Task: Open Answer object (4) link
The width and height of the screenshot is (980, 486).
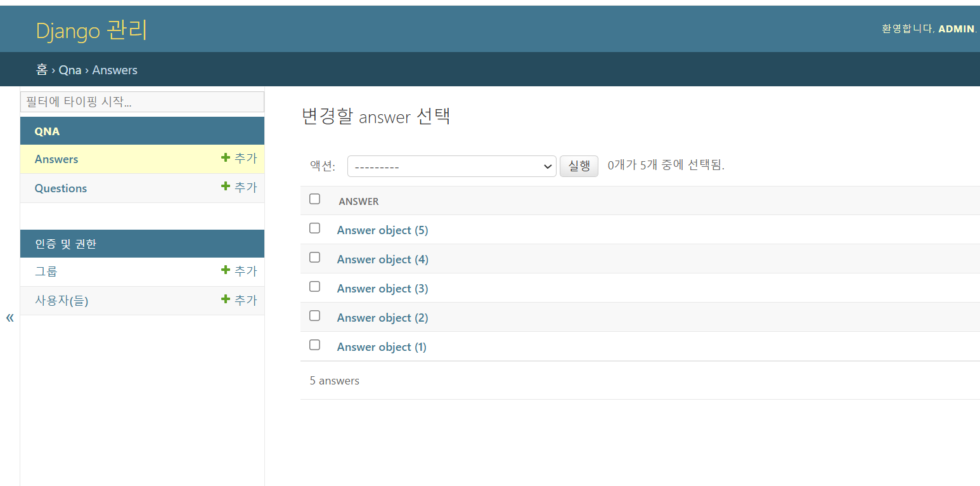Action: [382, 259]
